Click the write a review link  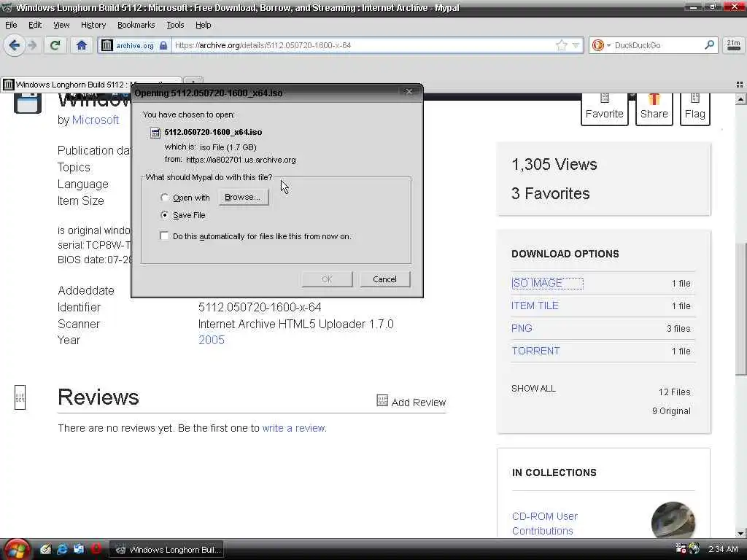pos(293,428)
